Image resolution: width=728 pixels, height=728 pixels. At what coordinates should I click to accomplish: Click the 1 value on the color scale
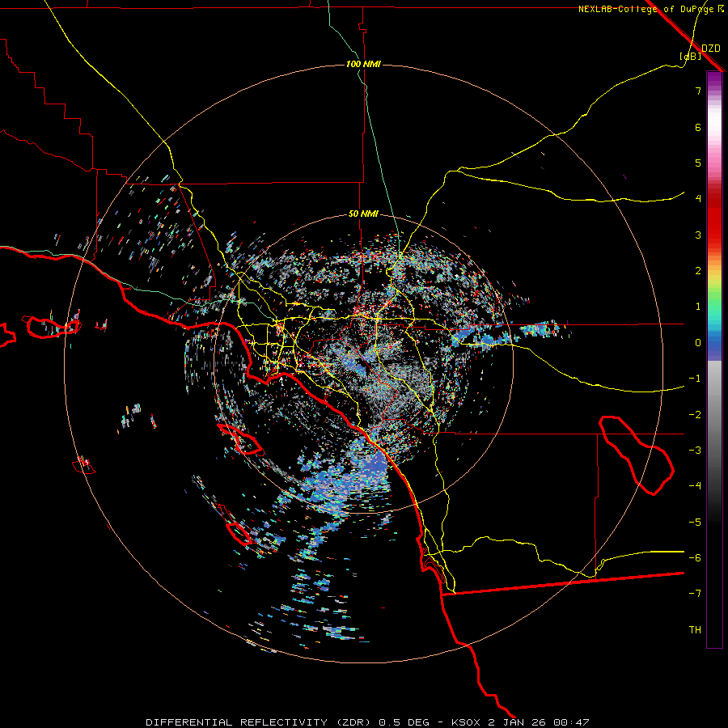[x=698, y=307]
